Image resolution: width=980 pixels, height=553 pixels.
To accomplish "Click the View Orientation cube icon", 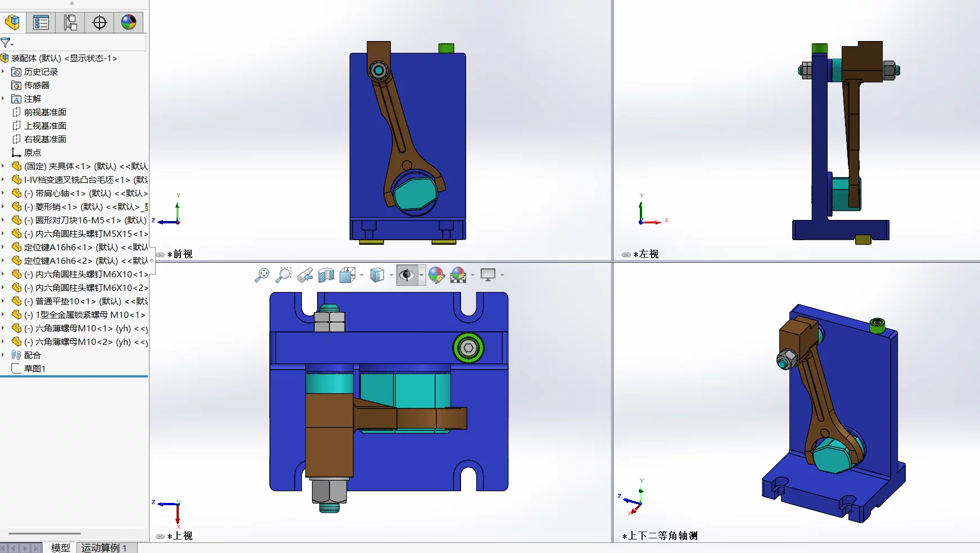I will coord(347,275).
